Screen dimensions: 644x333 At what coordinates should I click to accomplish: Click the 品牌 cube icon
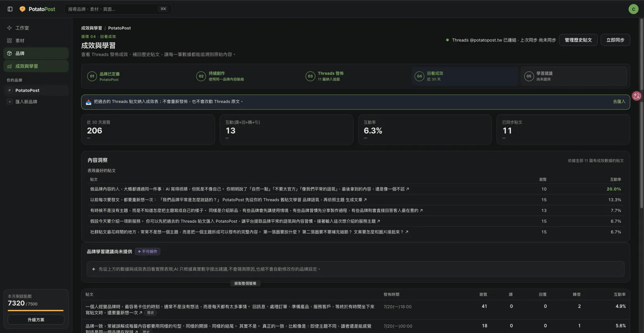[9, 53]
